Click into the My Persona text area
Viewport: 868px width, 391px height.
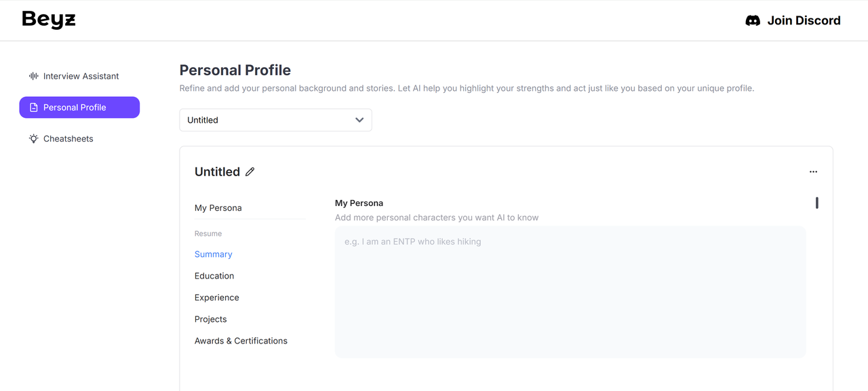click(570, 291)
